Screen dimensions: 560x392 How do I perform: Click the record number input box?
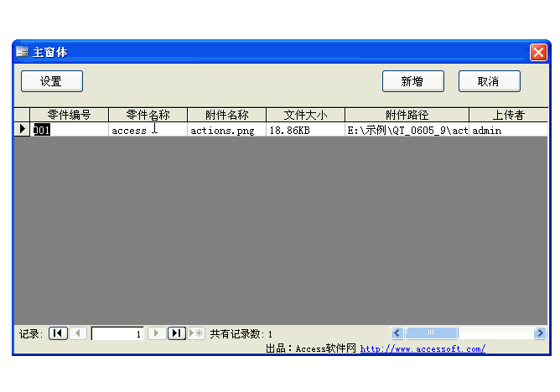[117, 334]
